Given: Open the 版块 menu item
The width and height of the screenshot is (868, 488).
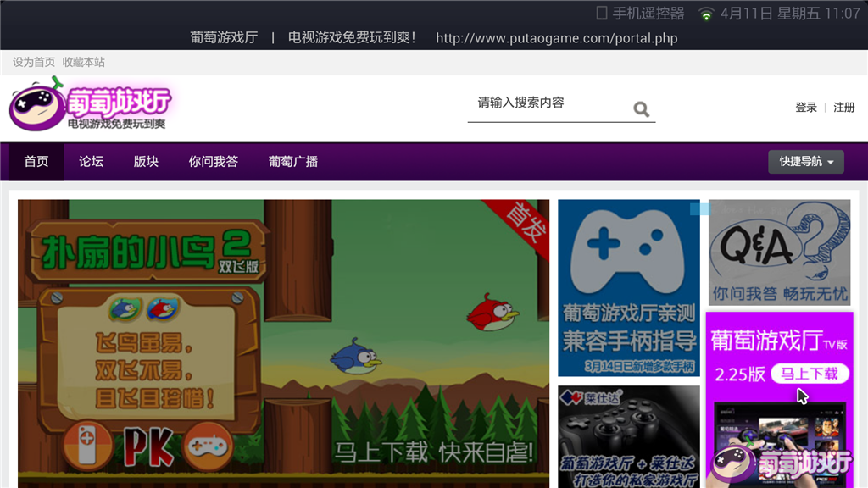Looking at the screenshot, I should [146, 162].
